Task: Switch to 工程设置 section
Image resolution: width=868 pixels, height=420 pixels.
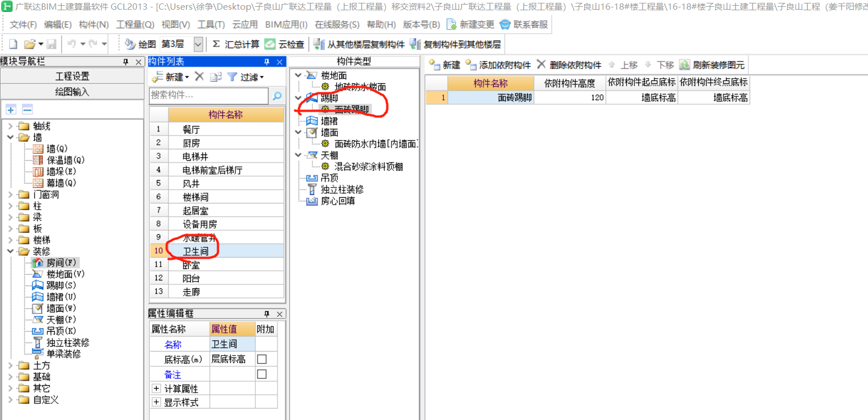Action: [72, 76]
